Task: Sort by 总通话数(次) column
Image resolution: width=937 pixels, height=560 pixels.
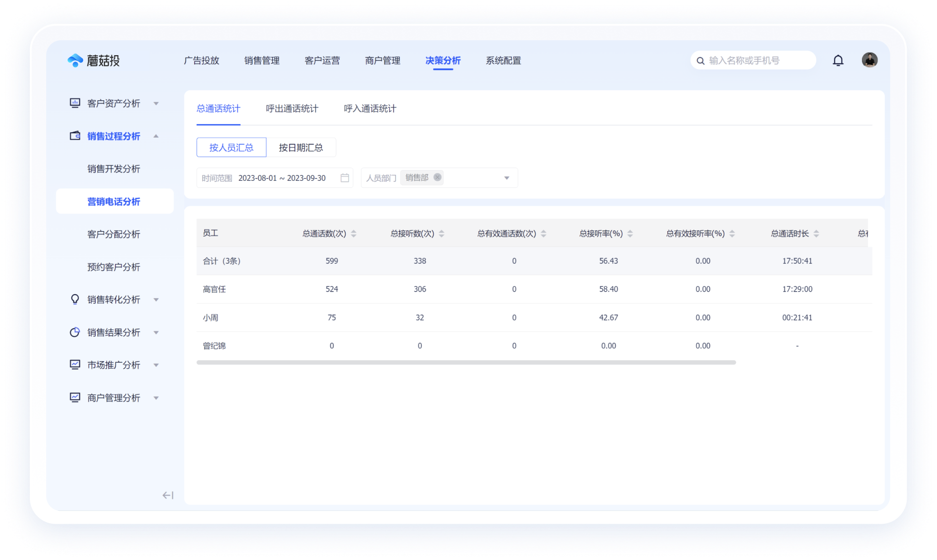Action: [x=353, y=234]
